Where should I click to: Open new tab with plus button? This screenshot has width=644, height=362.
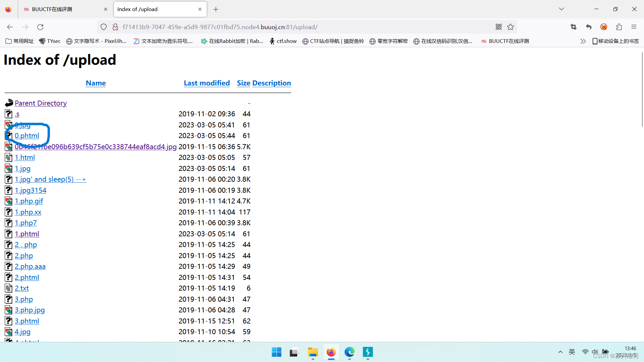pos(216,9)
